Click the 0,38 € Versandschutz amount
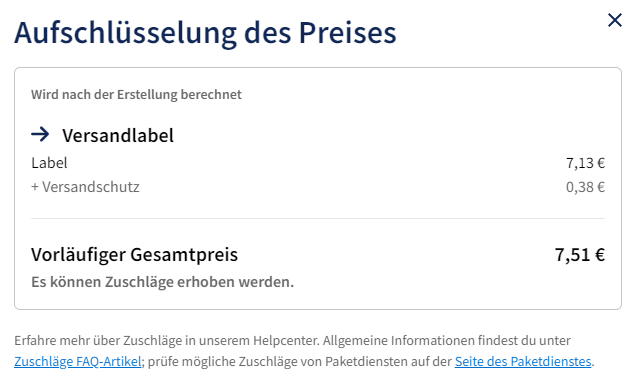This screenshot has height=387, width=637. pos(585,187)
